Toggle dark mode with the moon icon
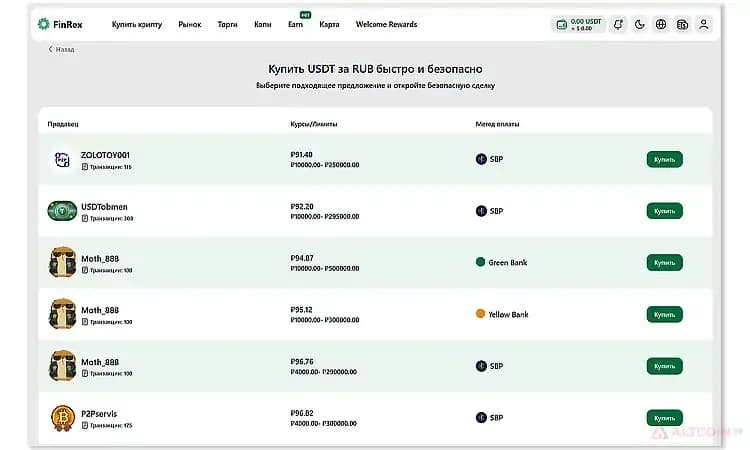The image size is (750, 450). (x=640, y=24)
